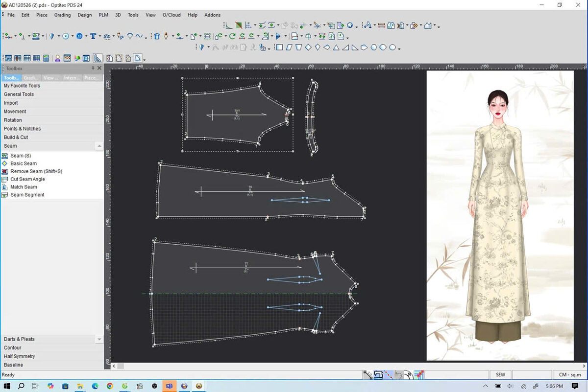588x392 pixels.
Task: Expand the Darts & Pleats section arrow
Action: (99, 339)
